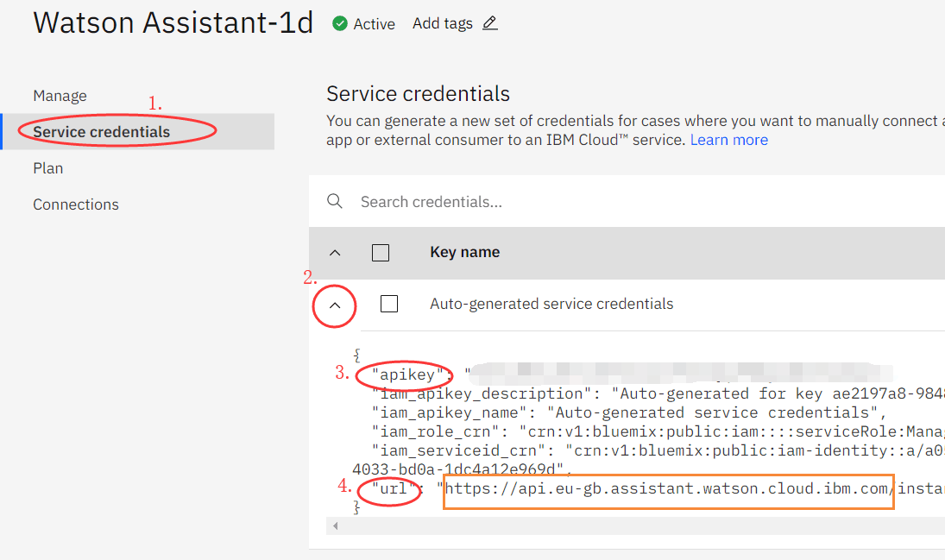Collapse all rows using header chevron
945x560 pixels.
tap(336, 253)
